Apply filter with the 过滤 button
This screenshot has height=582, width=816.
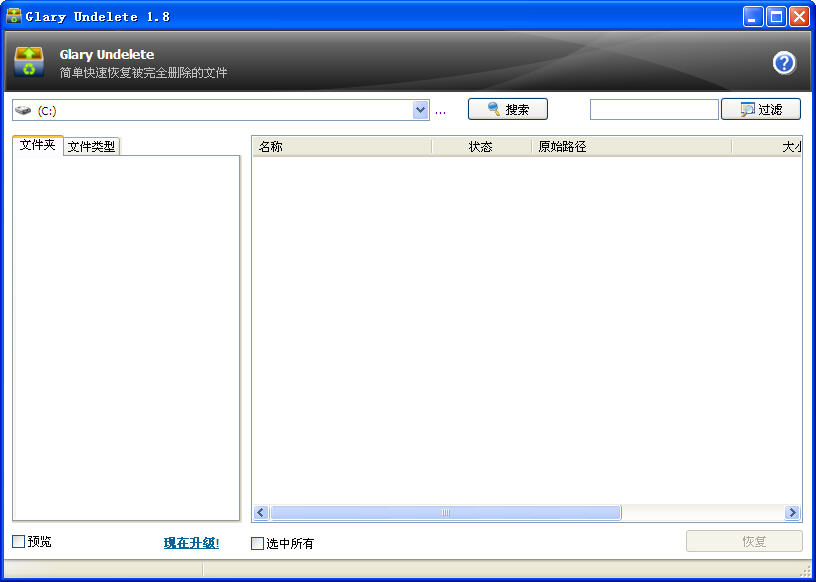[760, 109]
